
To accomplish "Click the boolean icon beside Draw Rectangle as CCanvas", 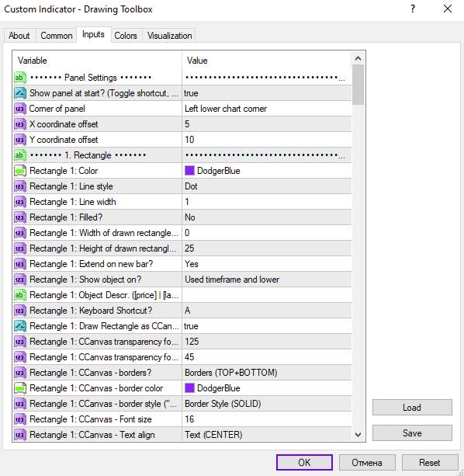I will click(20, 326).
